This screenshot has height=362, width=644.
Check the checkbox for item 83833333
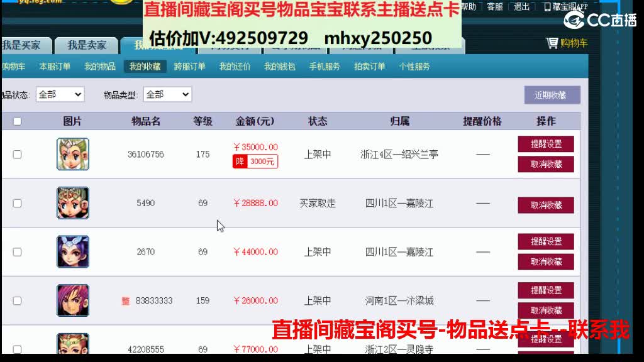tap(17, 300)
